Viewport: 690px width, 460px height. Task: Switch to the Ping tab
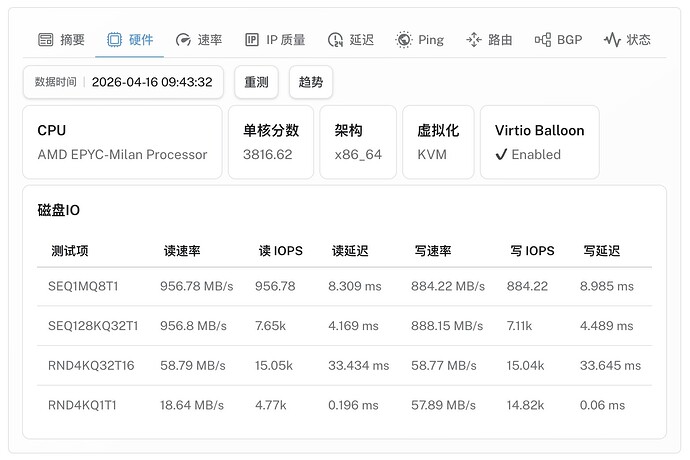419,40
